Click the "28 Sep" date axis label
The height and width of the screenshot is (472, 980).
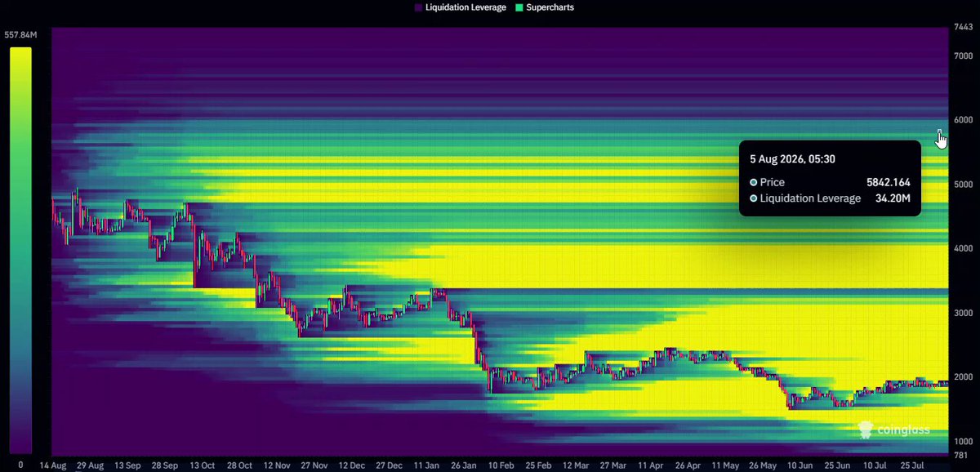coord(166,465)
